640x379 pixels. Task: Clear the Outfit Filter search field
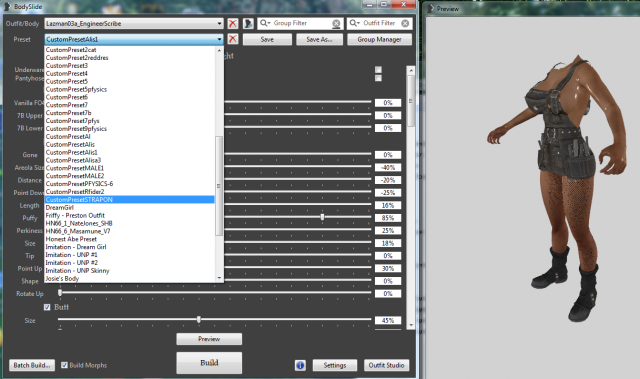click(405, 24)
